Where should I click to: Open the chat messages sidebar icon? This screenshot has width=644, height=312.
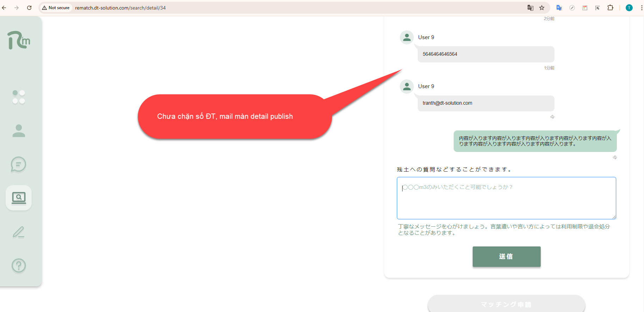click(19, 164)
